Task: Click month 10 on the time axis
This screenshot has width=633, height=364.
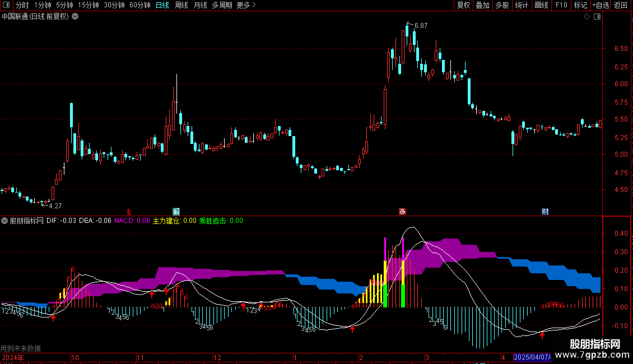Action: [x=75, y=357]
